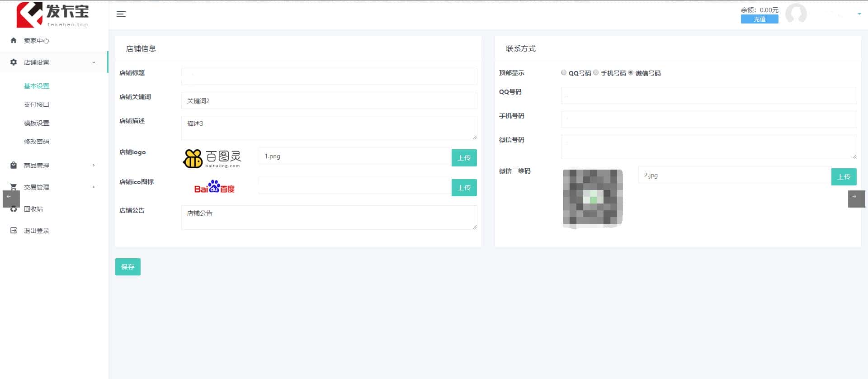The image size is (868, 379).
Task: Click the 微信二维码 image thumbnail
Action: pyautogui.click(x=593, y=198)
